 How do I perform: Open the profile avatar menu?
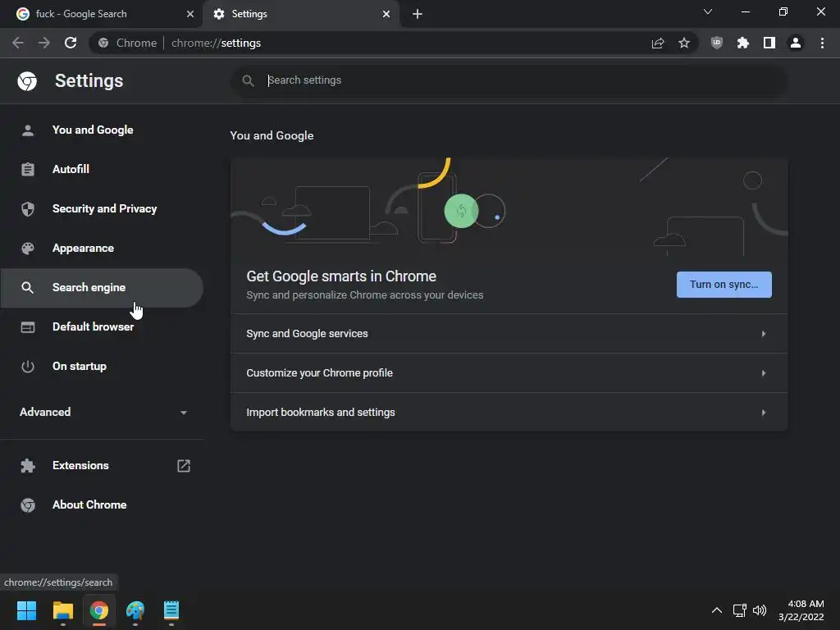(x=796, y=43)
